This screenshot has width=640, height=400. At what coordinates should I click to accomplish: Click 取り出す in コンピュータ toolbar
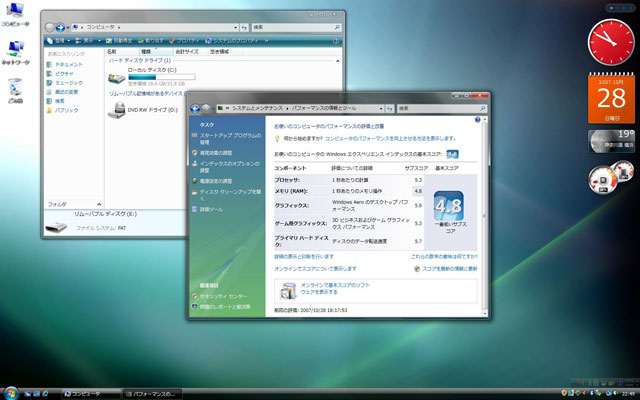click(151, 41)
